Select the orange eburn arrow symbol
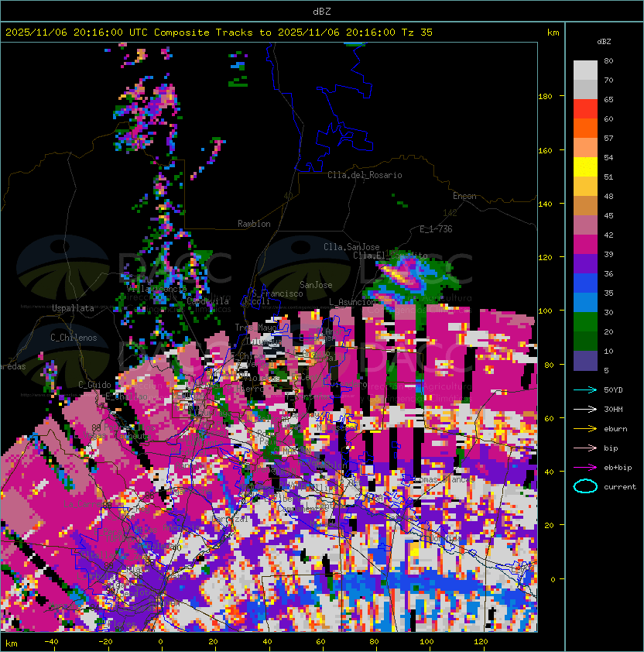 click(x=585, y=428)
